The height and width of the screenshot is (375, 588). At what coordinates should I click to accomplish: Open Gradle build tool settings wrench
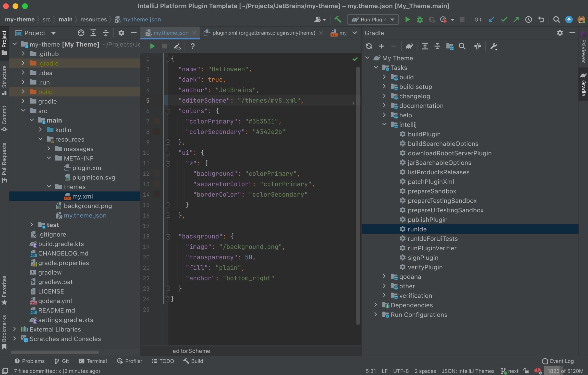(x=494, y=46)
